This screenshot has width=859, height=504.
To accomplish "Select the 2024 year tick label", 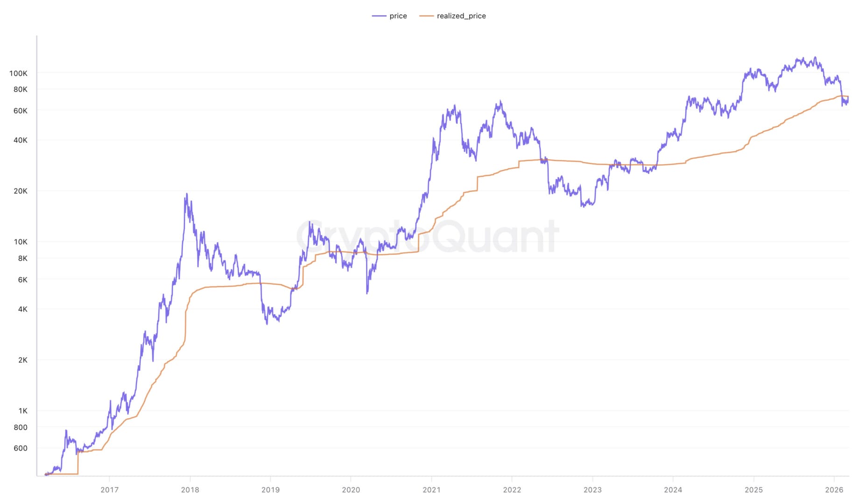I will (x=673, y=490).
